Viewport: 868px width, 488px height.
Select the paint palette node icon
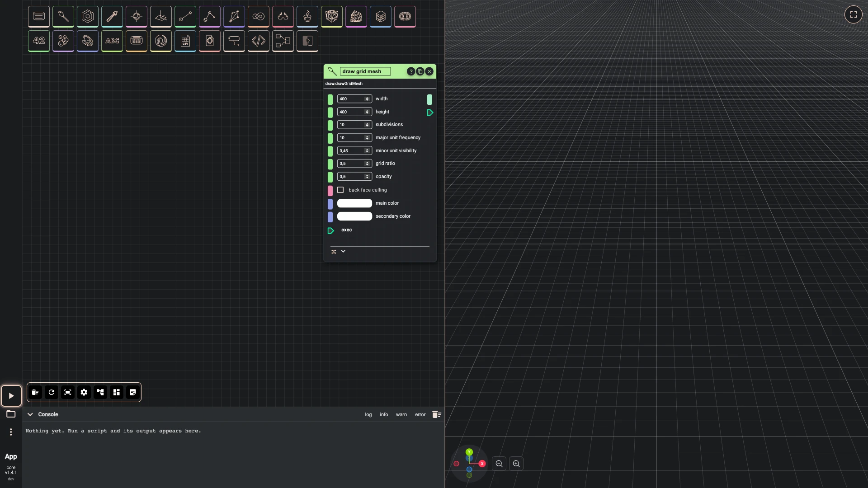(x=88, y=41)
